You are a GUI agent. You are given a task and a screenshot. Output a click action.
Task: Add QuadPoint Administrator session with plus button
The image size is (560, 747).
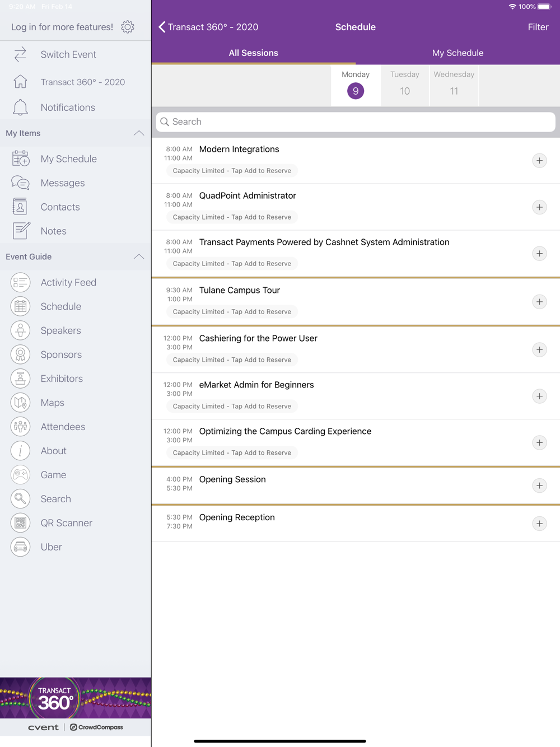(x=539, y=207)
